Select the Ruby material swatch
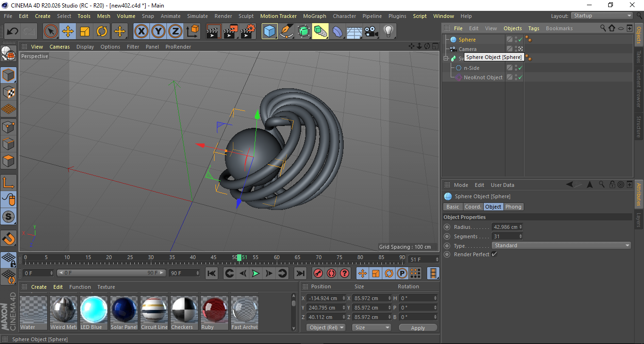The height and width of the screenshot is (344, 644). click(214, 313)
